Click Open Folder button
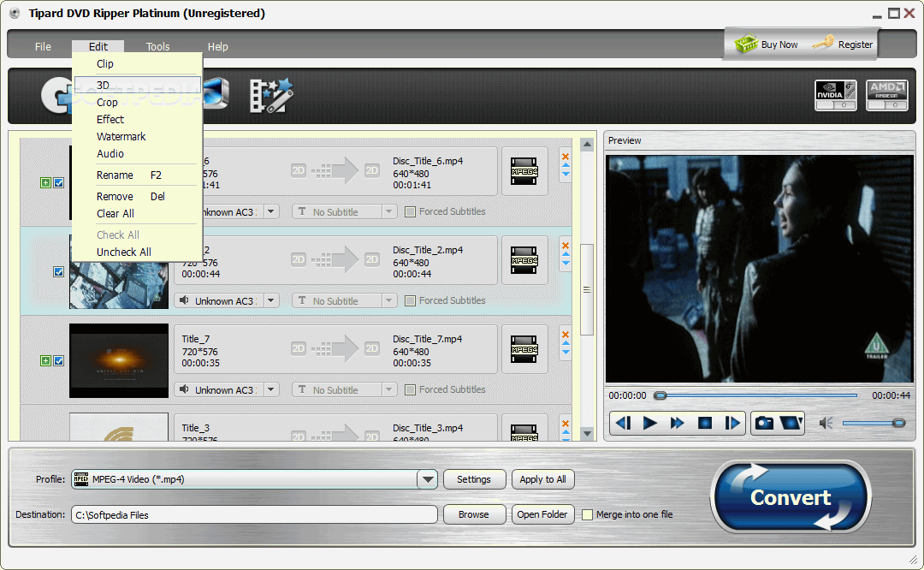Screen dimensions: 924x570 click(x=542, y=514)
